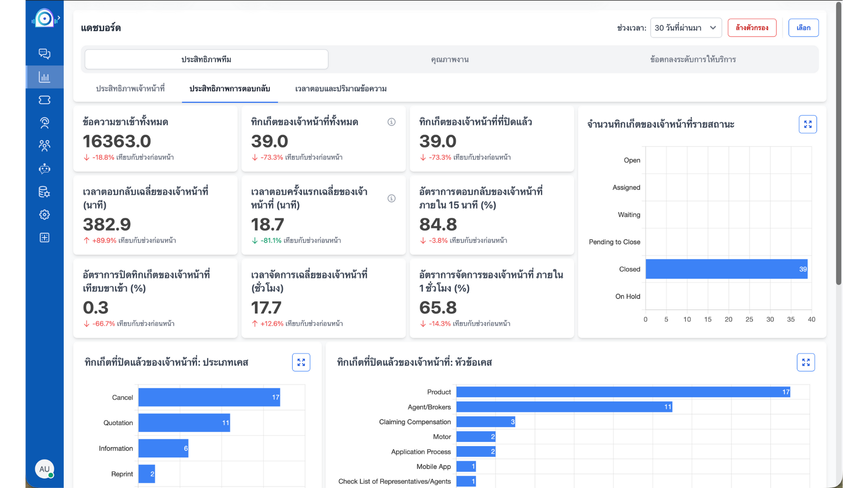The image size is (868, 488).
Task: Switch to the คุณภาพงาน tab
Action: click(449, 60)
